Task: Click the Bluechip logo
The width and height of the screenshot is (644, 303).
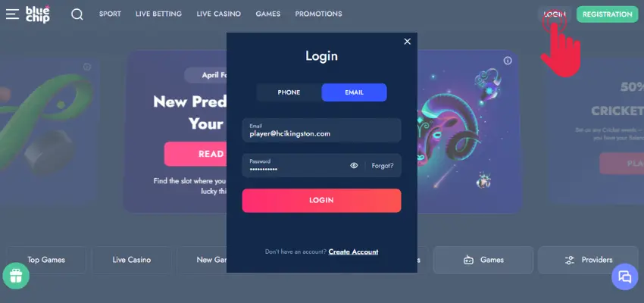Action: 38,14
